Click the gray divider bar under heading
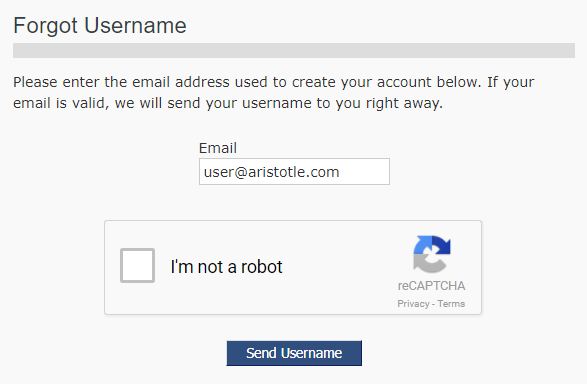Screen dimensions: 587x384 pyautogui.click(x=294, y=51)
